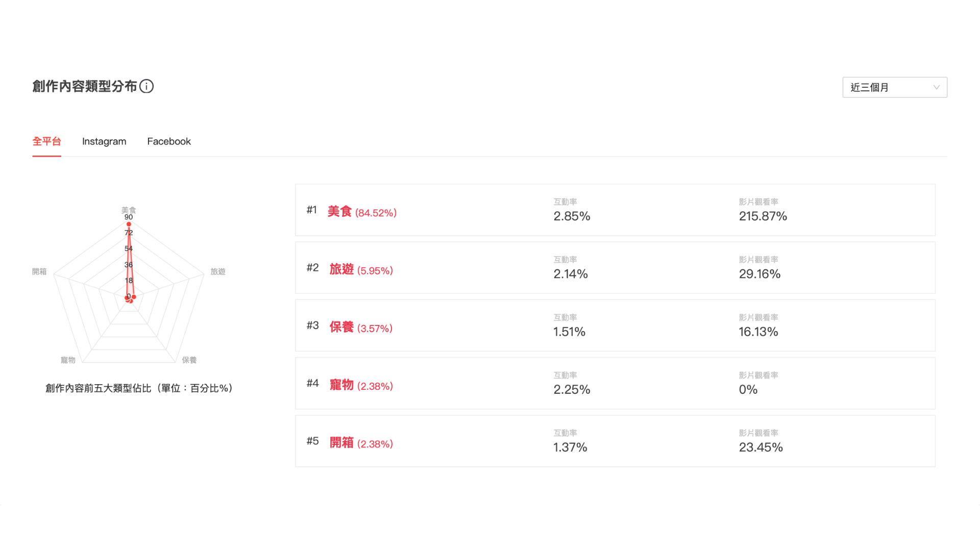Click the 美食 category link in rank #1
The width and height of the screenshot is (980, 551).
point(339,211)
